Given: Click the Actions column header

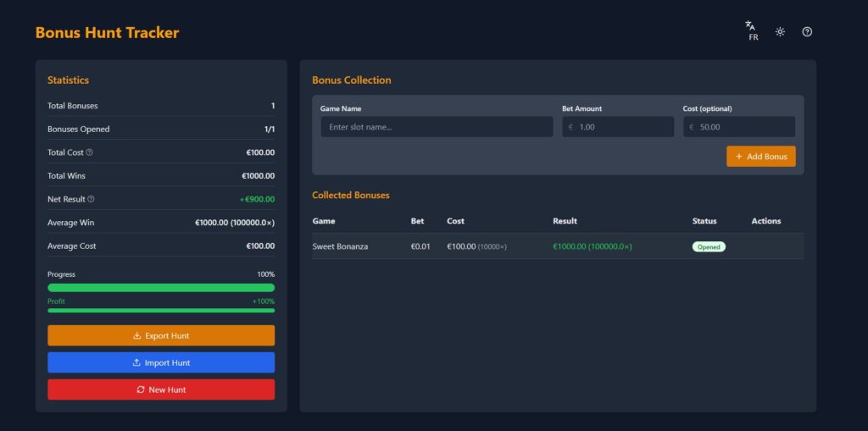Looking at the screenshot, I should [x=766, y=221].
